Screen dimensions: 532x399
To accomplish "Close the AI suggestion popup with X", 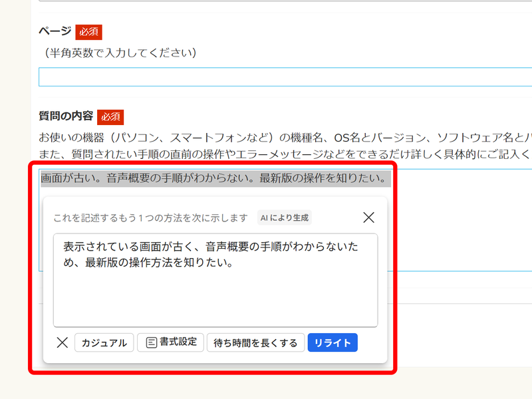I will click(x=368, y=217).
